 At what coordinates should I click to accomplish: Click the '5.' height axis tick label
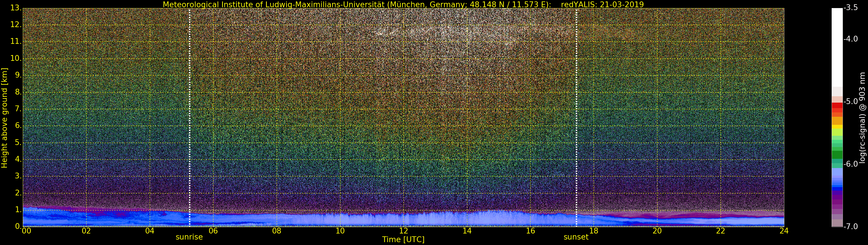(18, 142)
